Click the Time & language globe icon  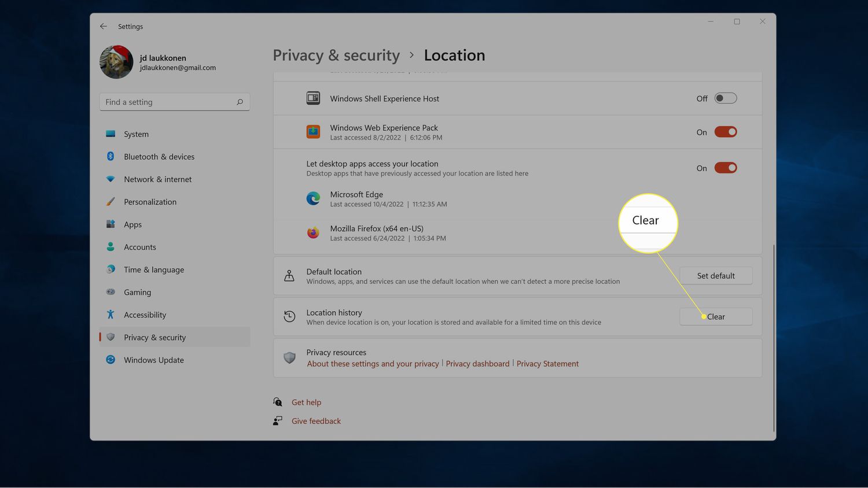111,269
